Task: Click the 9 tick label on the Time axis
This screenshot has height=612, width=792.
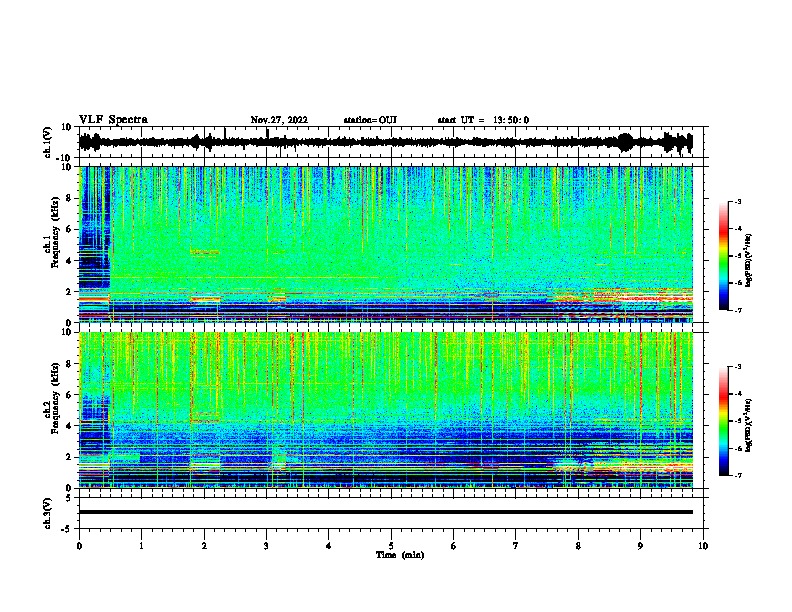Action: point(640,546)
